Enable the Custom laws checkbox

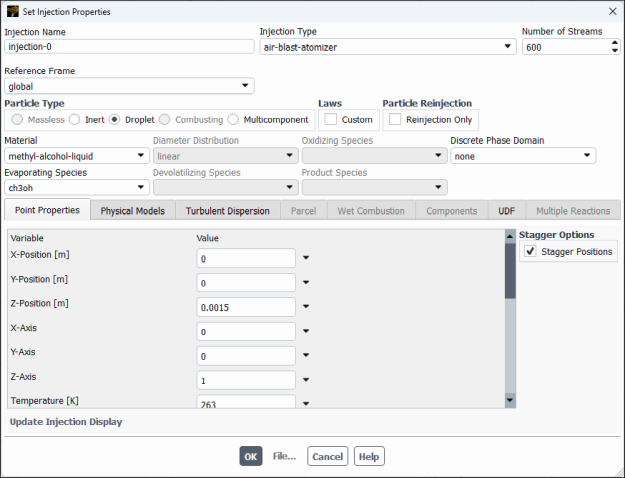[331, 119]
